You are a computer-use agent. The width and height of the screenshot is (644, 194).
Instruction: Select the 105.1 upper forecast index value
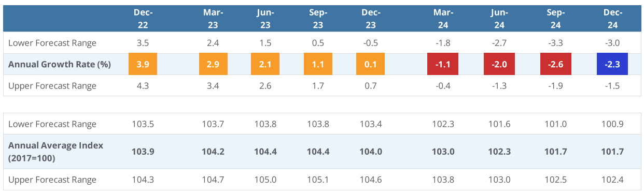[318, 180]
